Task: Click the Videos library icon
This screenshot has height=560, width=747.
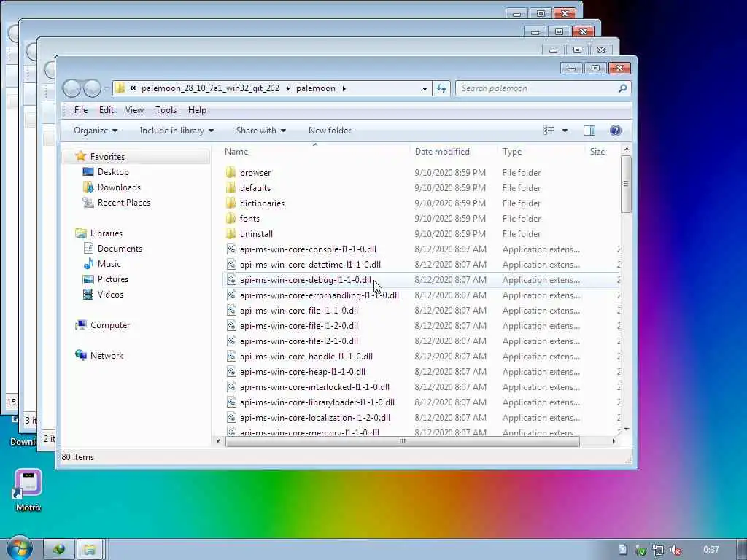Action: point(88,295)
